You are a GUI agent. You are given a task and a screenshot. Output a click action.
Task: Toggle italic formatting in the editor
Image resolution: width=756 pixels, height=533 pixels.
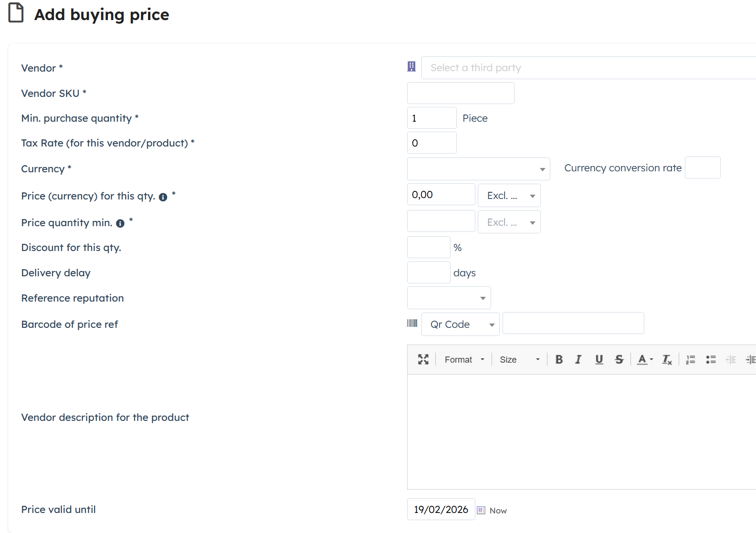pyautogui.click(x=578, y=359)
